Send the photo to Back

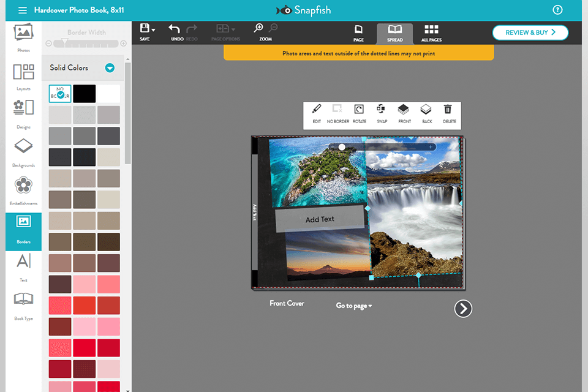click(x=426, y=114)
